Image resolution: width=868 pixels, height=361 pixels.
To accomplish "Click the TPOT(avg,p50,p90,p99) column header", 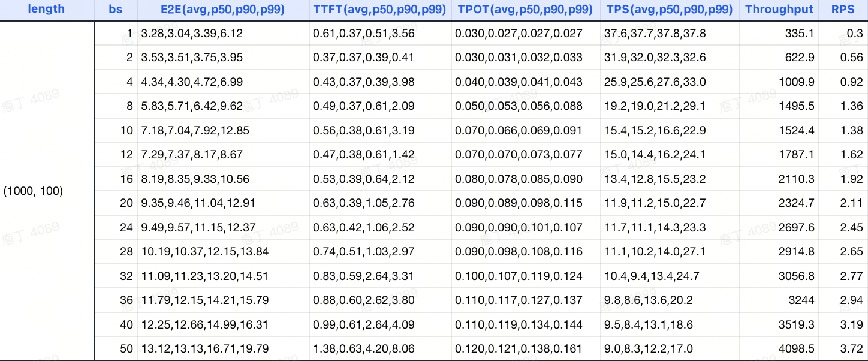I will coord(525,10).
